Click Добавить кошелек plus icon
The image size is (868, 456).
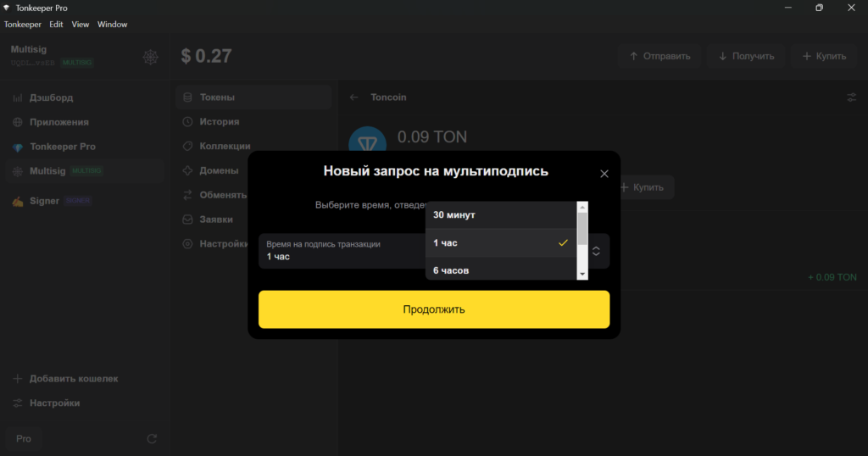(x=17, y=379)
